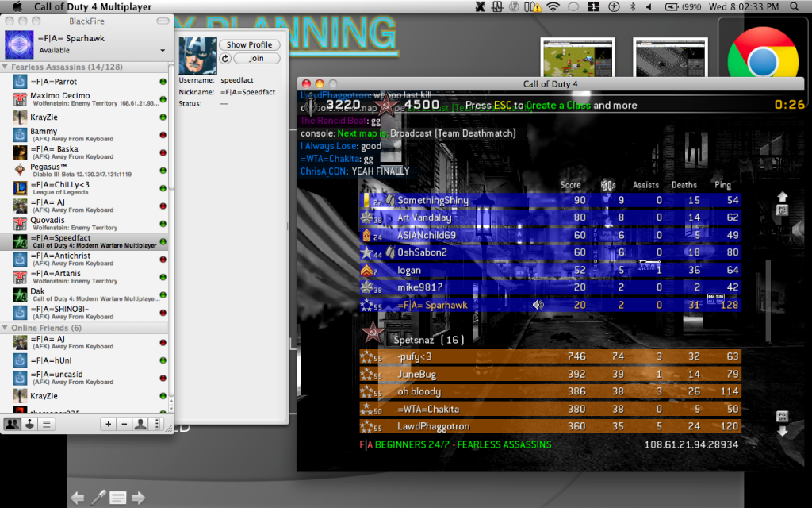The height and width of the screenshot is (508, 812).
Task: Select Bammy in the friends list
Action: pos(84,135)
